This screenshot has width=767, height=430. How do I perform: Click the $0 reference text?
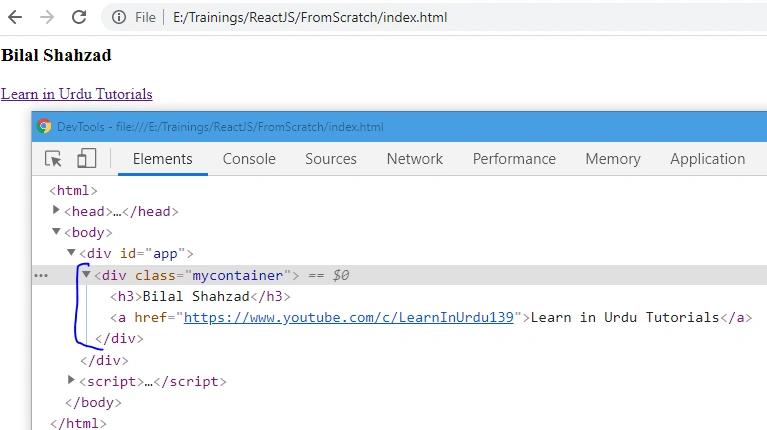click(341, 275)
